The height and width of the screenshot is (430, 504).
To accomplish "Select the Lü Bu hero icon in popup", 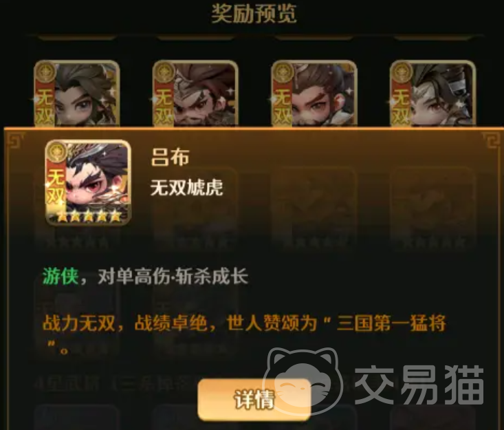I will coord(88,182).
